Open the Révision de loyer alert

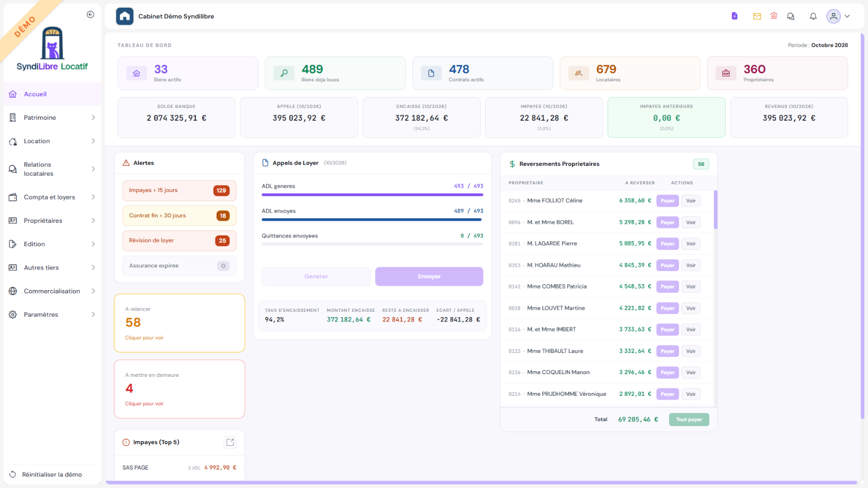tap(180, 241)
